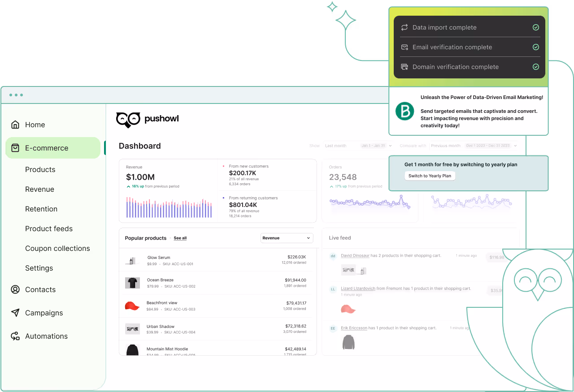Image resolution: width=574 pixels, height=392 pixels.
Task: Open the Revenue submenu item
Action: tap(39, 189)
